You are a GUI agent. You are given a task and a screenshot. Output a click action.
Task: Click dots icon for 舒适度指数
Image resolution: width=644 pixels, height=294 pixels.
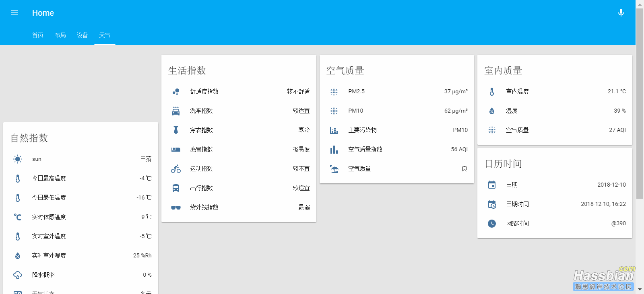click(x=176, y=92)
